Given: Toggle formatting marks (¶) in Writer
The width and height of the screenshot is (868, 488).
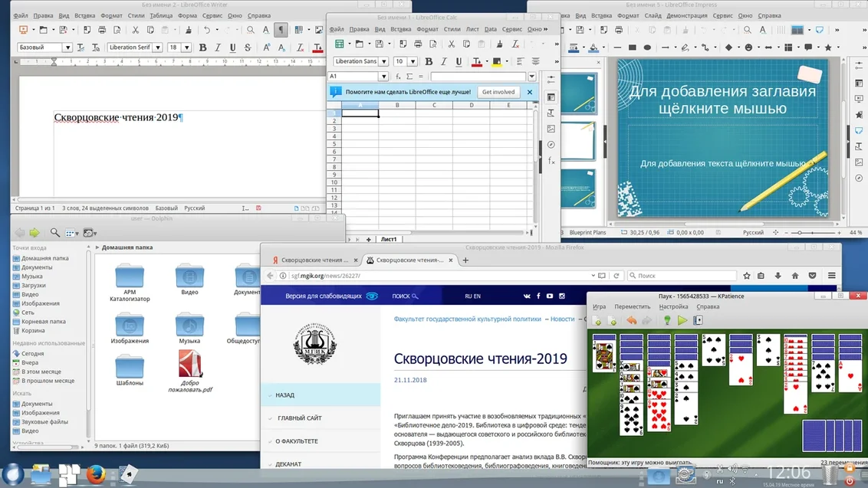Looking at the screenshot, I should tap(281, 30).
